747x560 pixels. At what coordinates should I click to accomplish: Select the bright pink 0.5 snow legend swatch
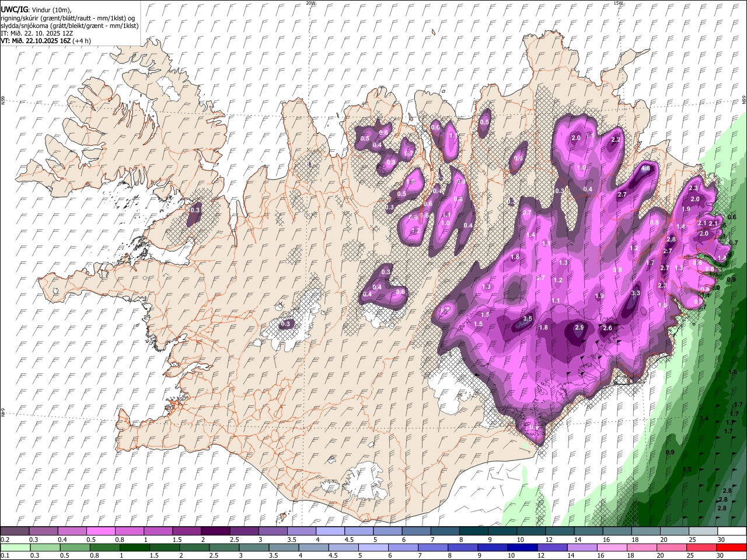coord(100,531)
